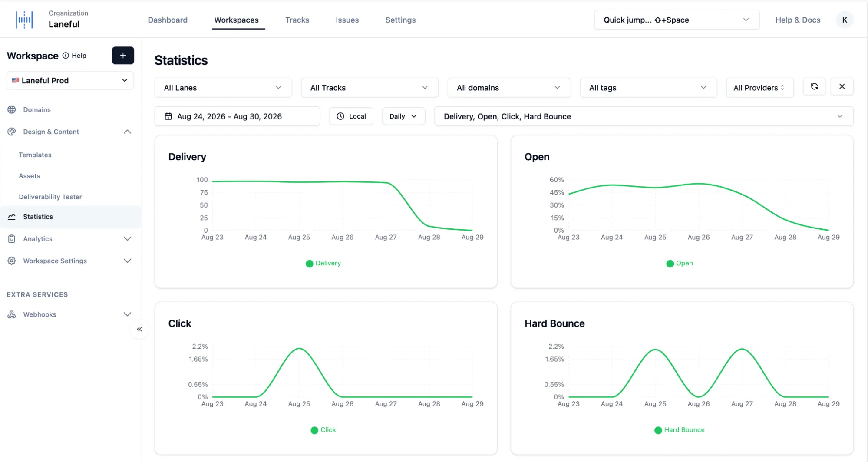Open the Laneful Prod workspace dropdown

click(70, 80)
